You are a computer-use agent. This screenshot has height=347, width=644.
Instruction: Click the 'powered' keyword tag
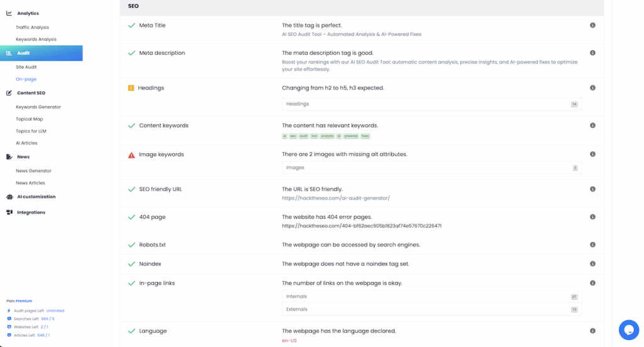pos(351,136)
